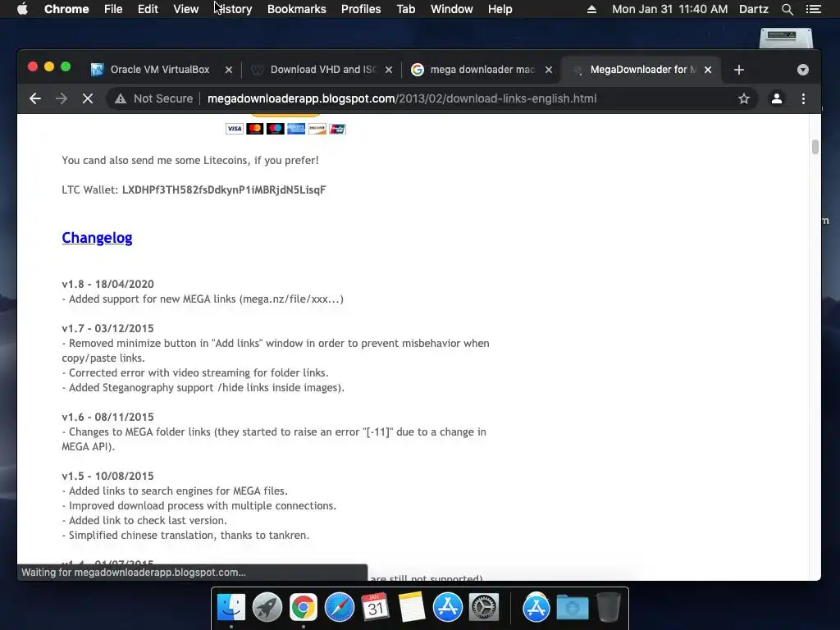Screen dimensions: 840x630
Task: Open the tab search dropdown arrow
Action: pyautogui.click(x=802, y=70)
